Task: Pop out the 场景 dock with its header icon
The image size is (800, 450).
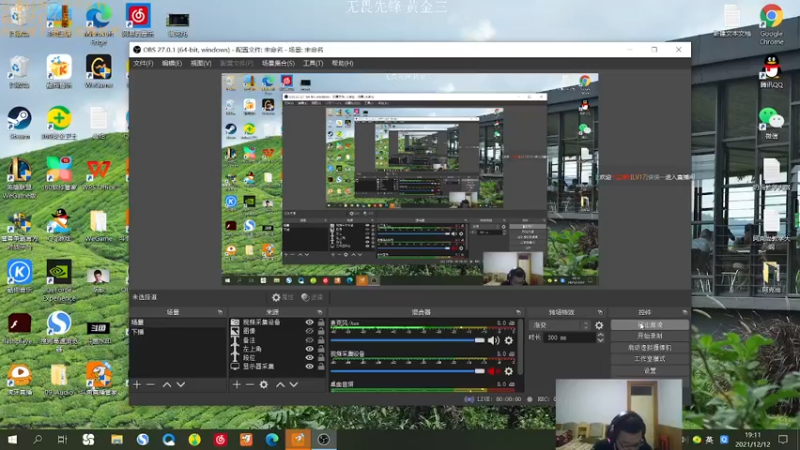Action: [x=220, y=312]
